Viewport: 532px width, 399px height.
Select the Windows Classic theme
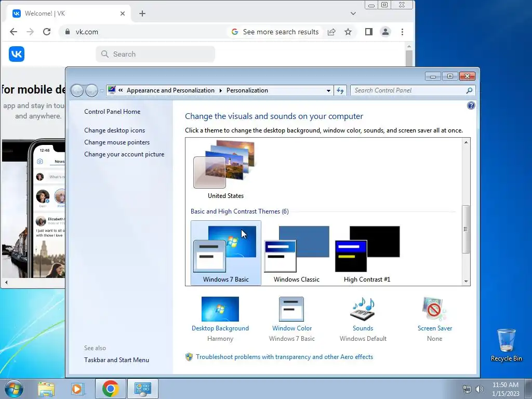click(297, 253)
